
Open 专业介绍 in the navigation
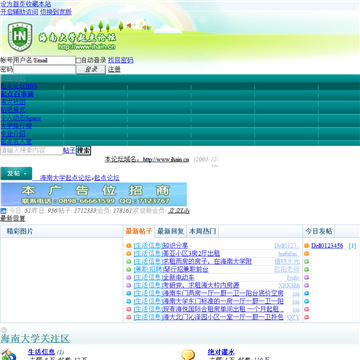(13, 134)
